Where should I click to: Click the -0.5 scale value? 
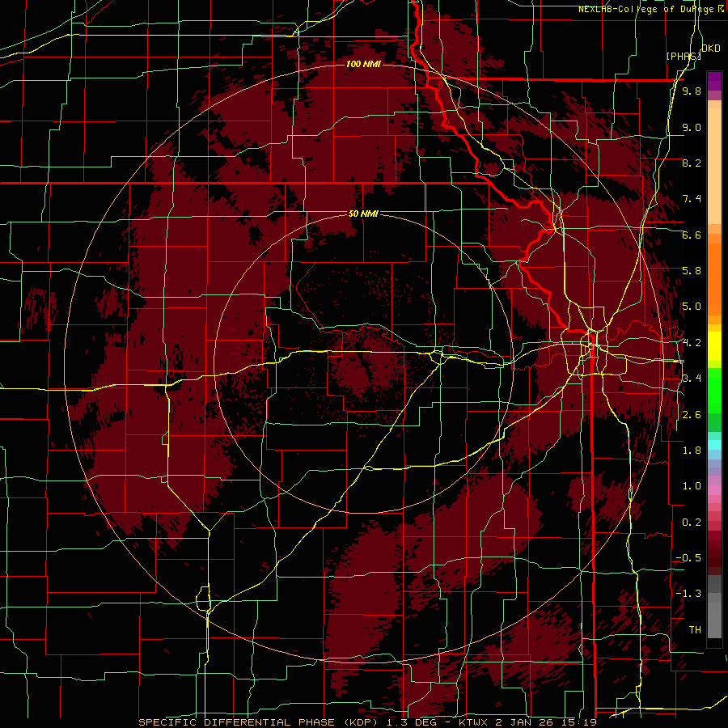point(688,558)
